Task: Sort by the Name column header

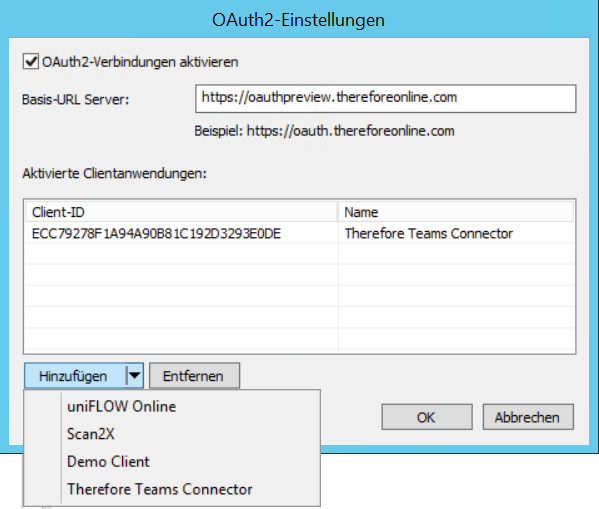Action: pos(456,212)
